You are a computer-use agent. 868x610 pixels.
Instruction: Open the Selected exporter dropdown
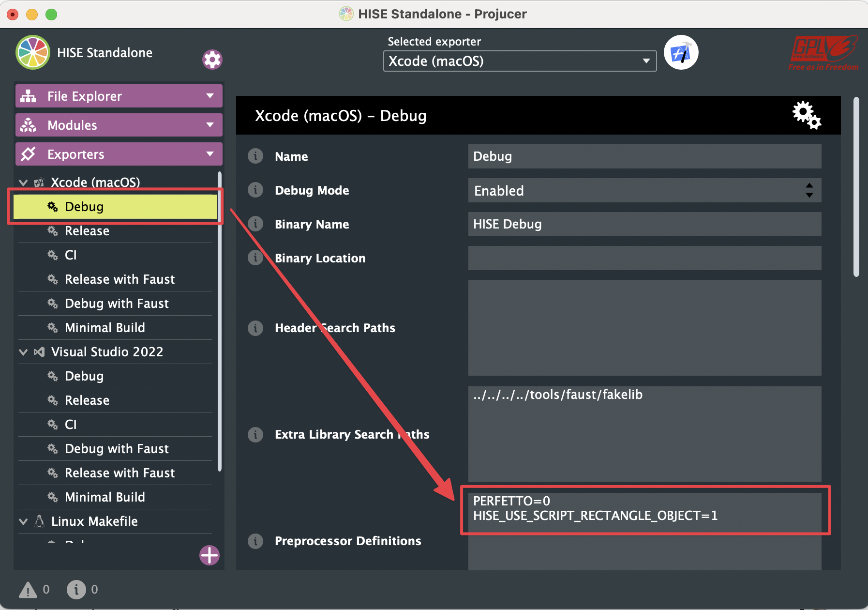520,61
